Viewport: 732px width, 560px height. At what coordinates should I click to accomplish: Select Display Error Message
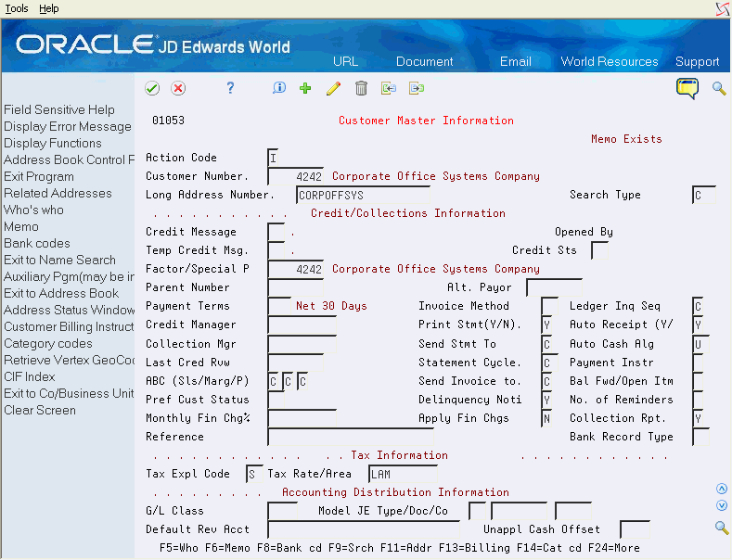pos(68,126)
